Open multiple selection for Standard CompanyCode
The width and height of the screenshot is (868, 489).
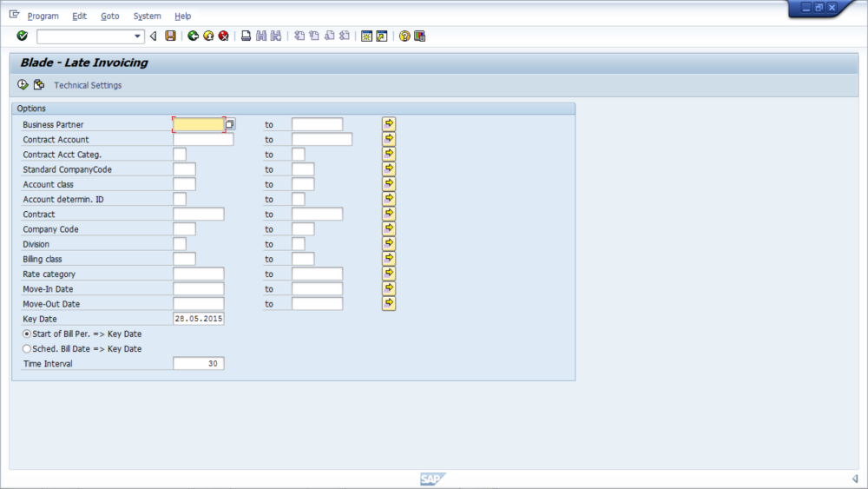pos(389,169)
